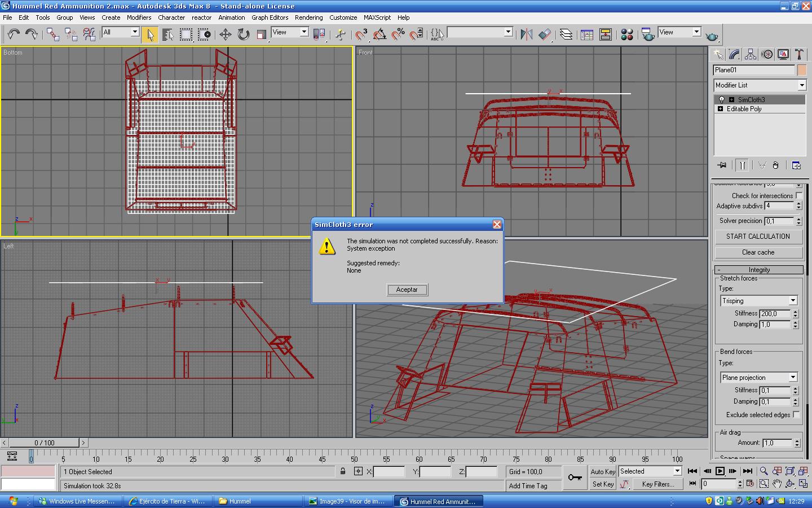Click the Pin Stack icon
Viewport: 812px width, 508px height.
coord(722,165)
